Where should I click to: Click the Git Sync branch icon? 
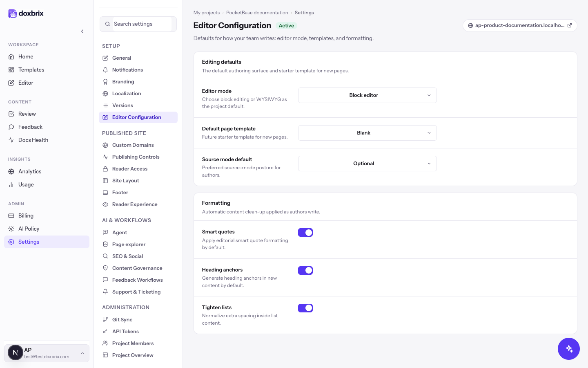105,320
